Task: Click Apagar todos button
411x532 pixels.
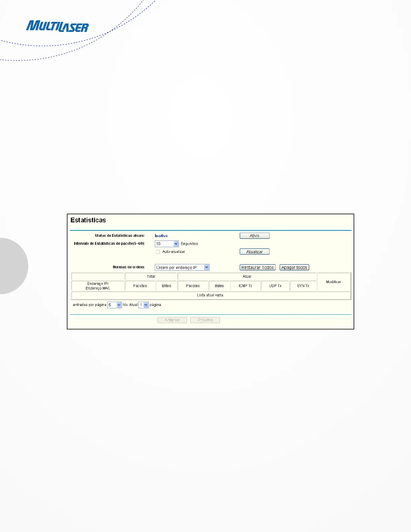Action: (x=294, y=267)
